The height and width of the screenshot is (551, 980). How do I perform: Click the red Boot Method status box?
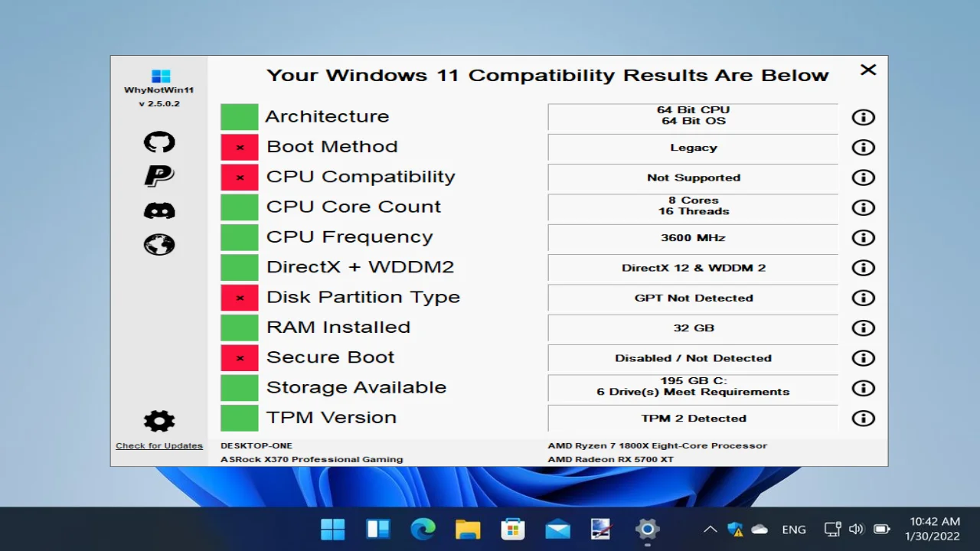240,148
